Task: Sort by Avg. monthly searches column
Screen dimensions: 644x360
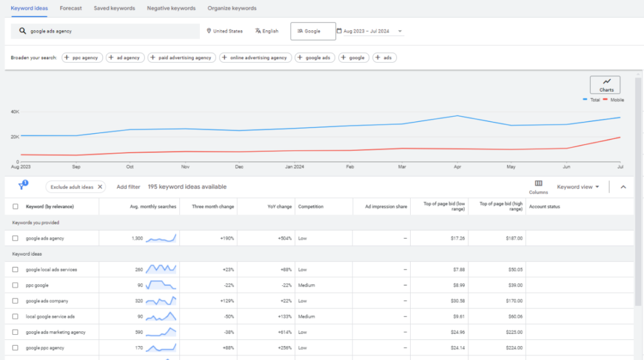Action: (x=153, y=207)
